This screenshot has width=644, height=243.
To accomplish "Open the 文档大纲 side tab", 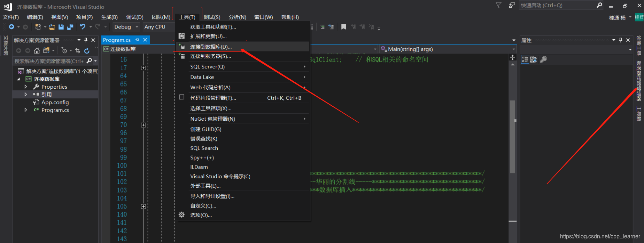I will [5, 46].
